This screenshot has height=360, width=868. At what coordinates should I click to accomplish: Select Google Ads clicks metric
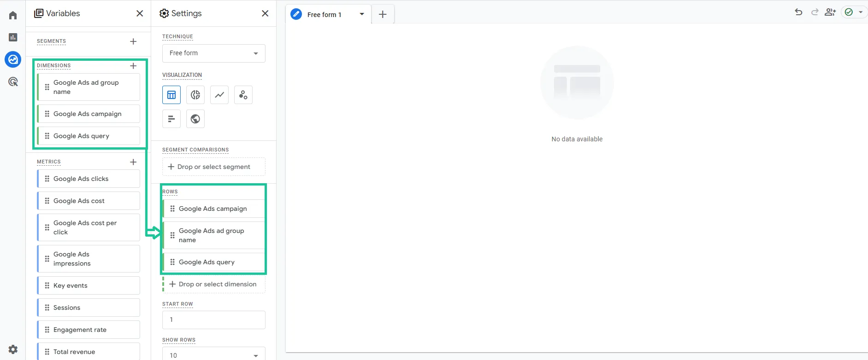point(89,179)
